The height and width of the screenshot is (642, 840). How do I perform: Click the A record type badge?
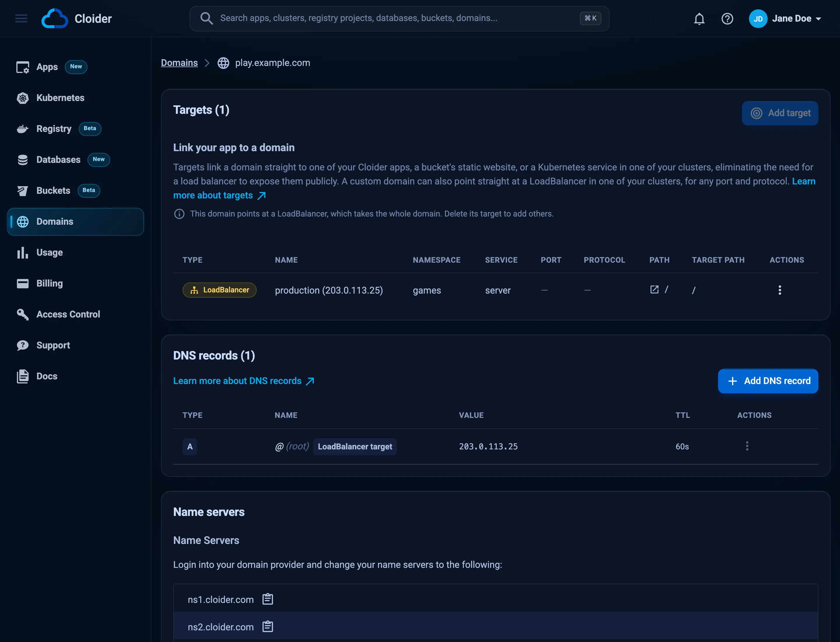point(190,447)
